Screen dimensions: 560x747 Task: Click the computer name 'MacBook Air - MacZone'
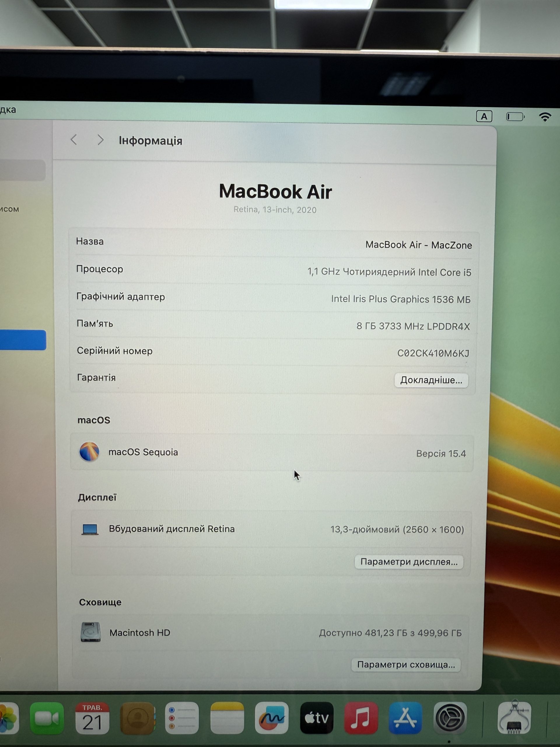pos(419,245)
